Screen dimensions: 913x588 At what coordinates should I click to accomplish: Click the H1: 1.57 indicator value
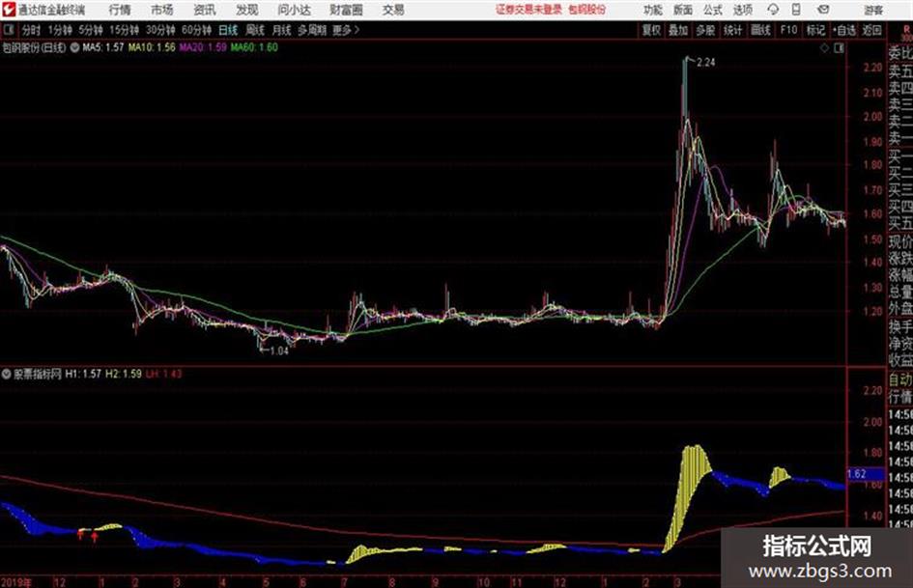[x=83, y=374]
